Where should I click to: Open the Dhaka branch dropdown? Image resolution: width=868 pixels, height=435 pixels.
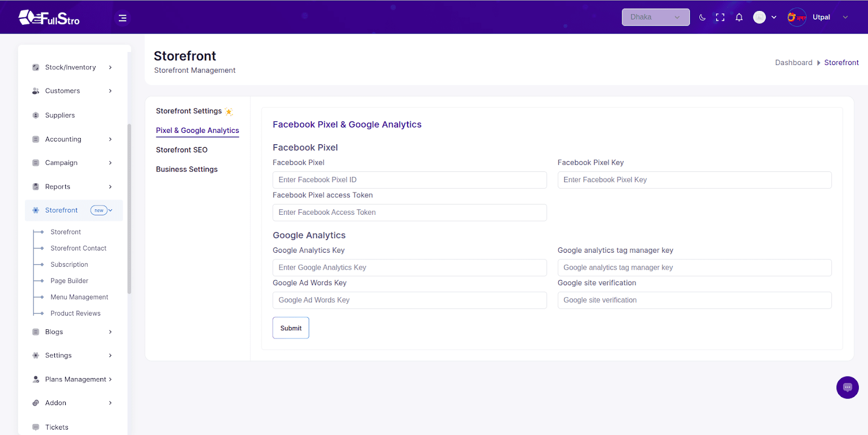click(x=655, y=17)
